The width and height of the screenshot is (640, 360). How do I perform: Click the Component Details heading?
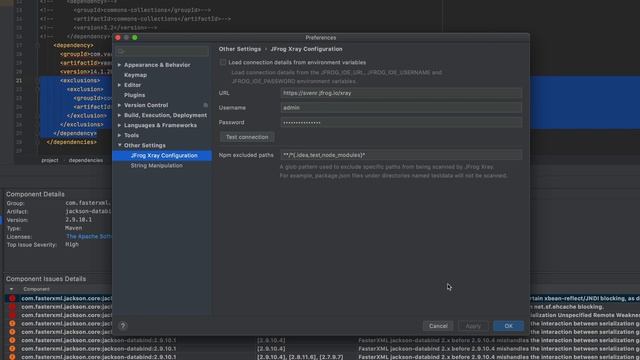pyautogui.click(x=35, y=194)
